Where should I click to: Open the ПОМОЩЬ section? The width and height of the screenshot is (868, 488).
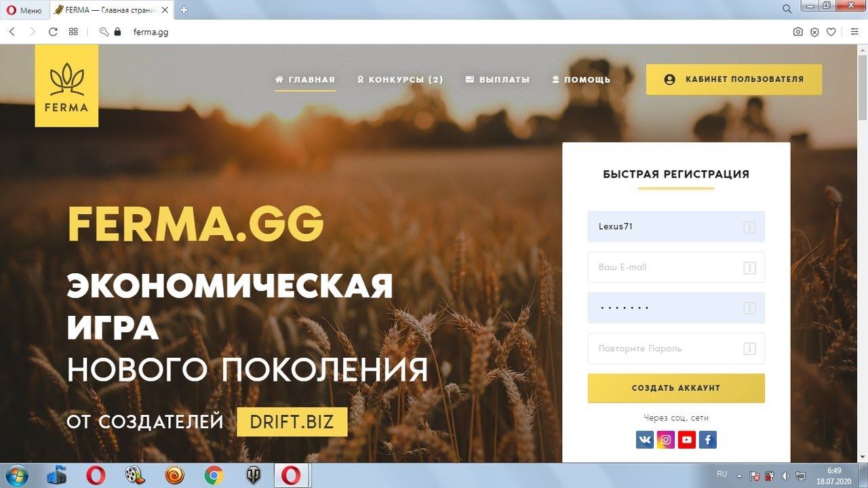[581, 79]
